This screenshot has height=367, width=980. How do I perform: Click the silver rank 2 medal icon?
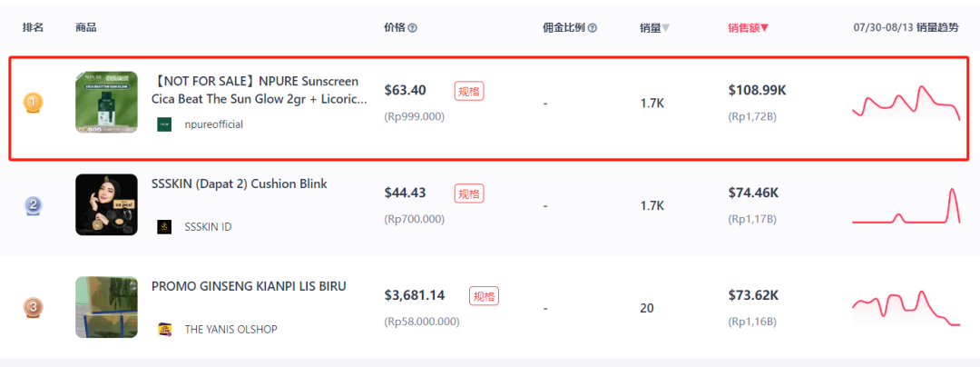point(34,205)
